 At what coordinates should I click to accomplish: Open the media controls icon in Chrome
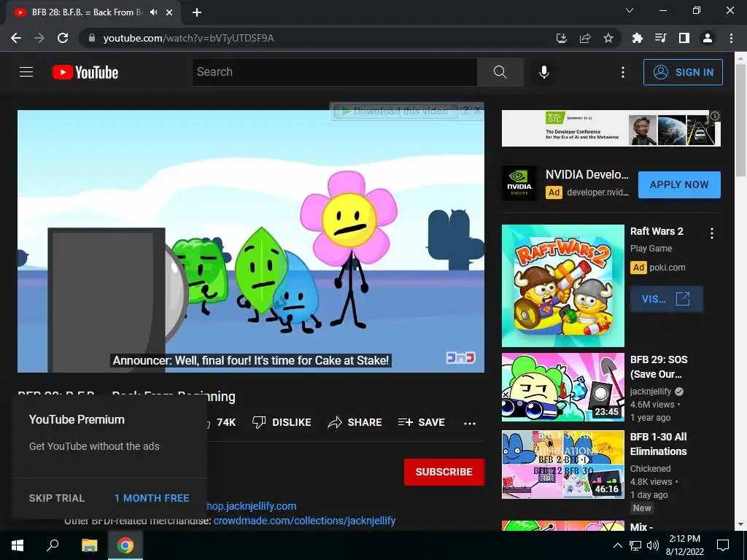[661, 38]
